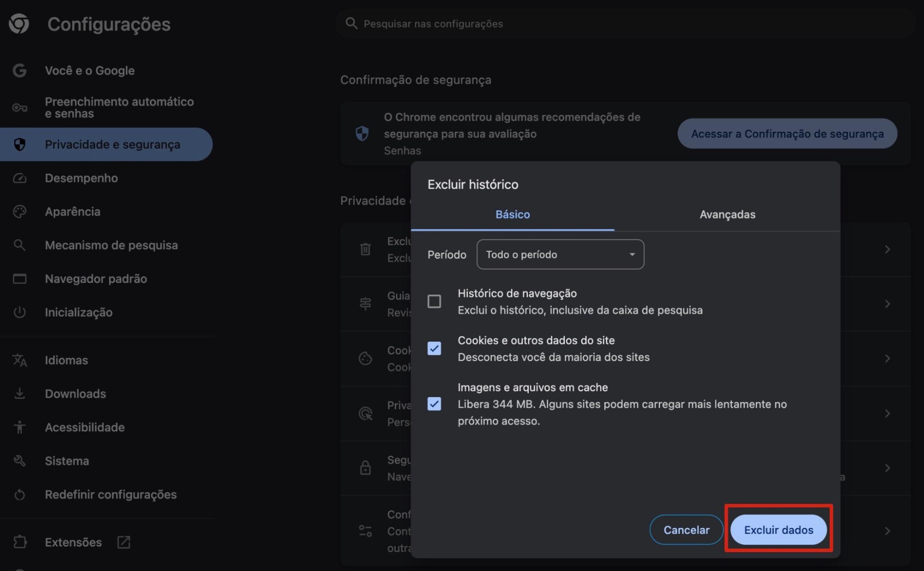Click the Chrome logo in the sidebar
Viewport: 924px width, 571px height.
19,24
